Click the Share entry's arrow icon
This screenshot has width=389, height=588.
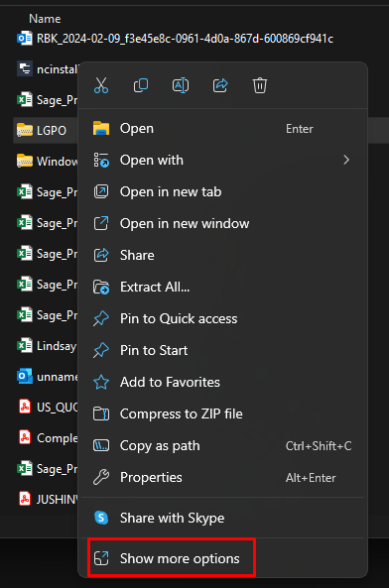(101, 256)
